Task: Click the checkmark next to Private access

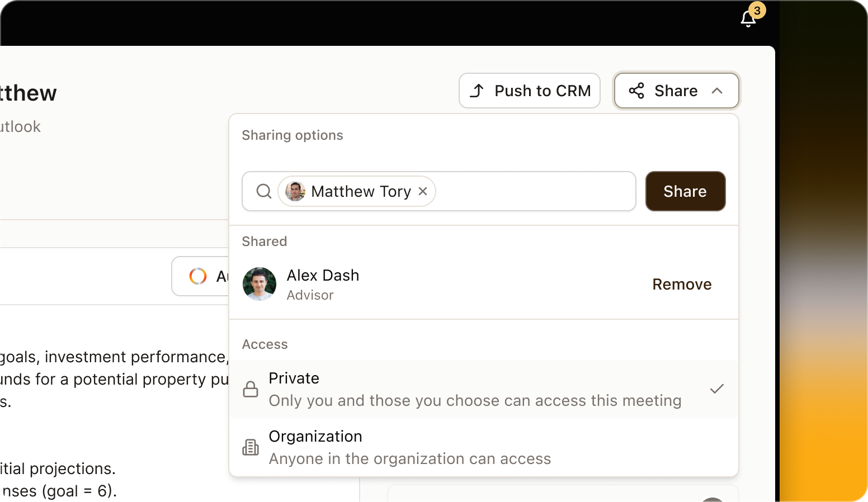Action: pos(716,389)
